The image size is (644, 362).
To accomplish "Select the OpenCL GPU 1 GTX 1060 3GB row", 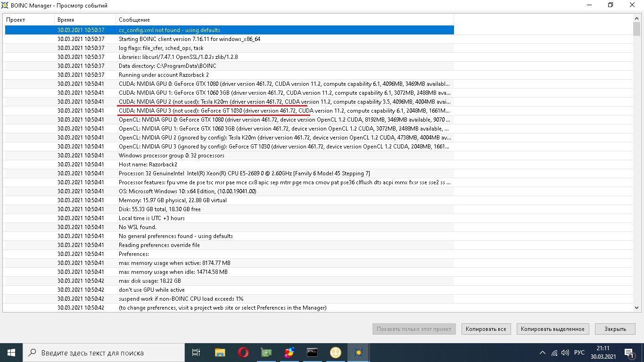I will click(x=229, y=129).
